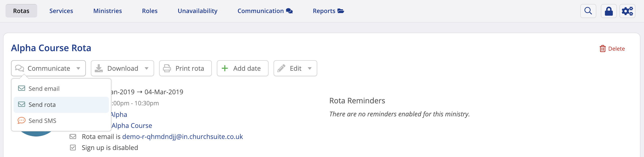Screen dimensions: 644x157
Task: Click the Print rota printer icon
Action: pyautogui.click(x=167, y=68)
